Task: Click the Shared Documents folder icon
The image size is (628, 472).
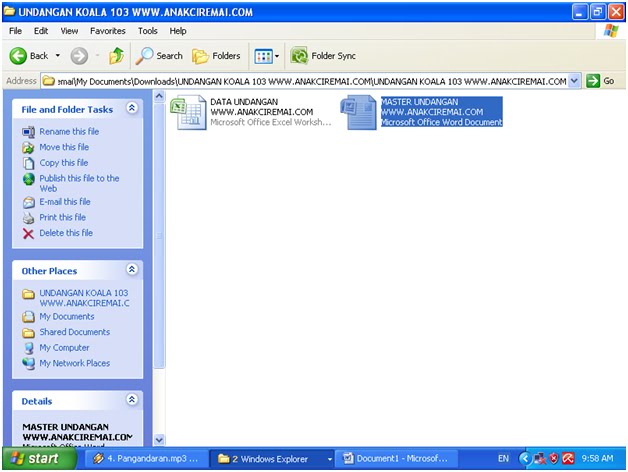Action: point(28,333)
